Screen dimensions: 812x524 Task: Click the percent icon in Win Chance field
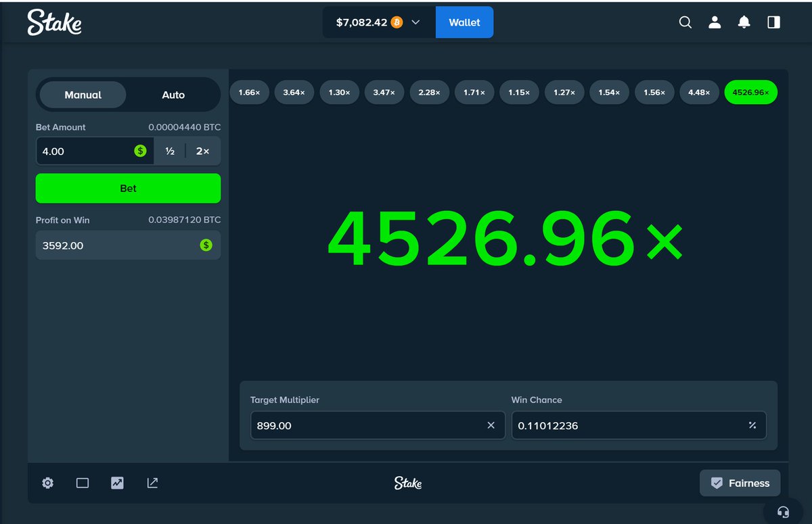752,425
